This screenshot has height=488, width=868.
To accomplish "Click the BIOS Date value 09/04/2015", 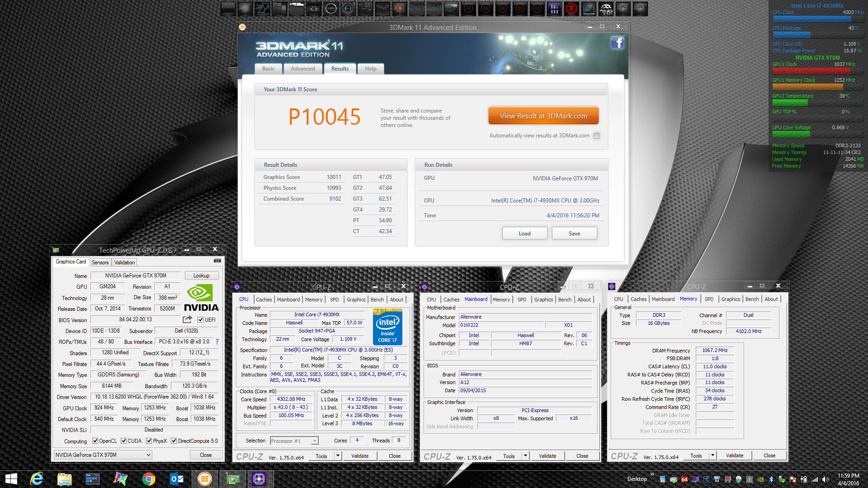I will [x=526, y=390].
